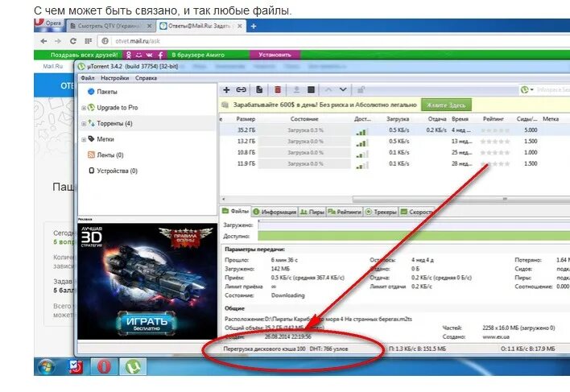Expand the Метки tree node
Screen dimensions: 570x392
pos(84,139)
